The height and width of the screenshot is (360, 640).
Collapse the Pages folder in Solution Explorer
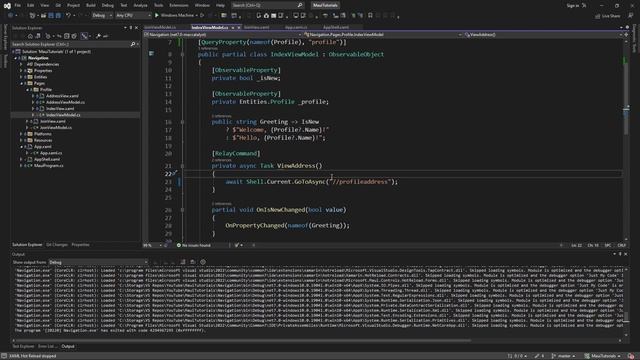point(22,83)
